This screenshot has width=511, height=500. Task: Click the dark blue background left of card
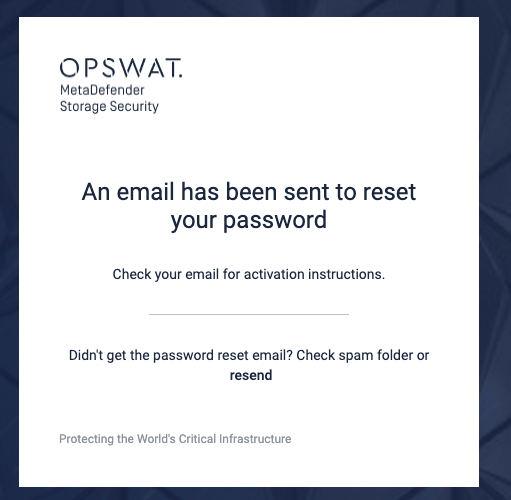(9, 250)
